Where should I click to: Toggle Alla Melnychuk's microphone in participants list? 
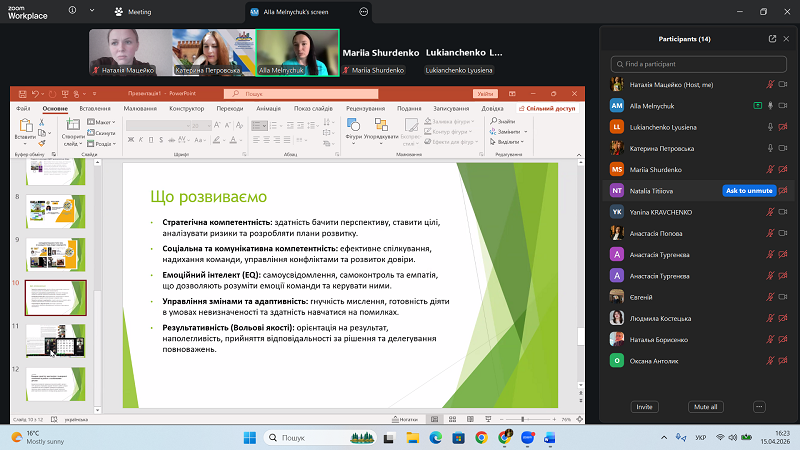[769, 106]
